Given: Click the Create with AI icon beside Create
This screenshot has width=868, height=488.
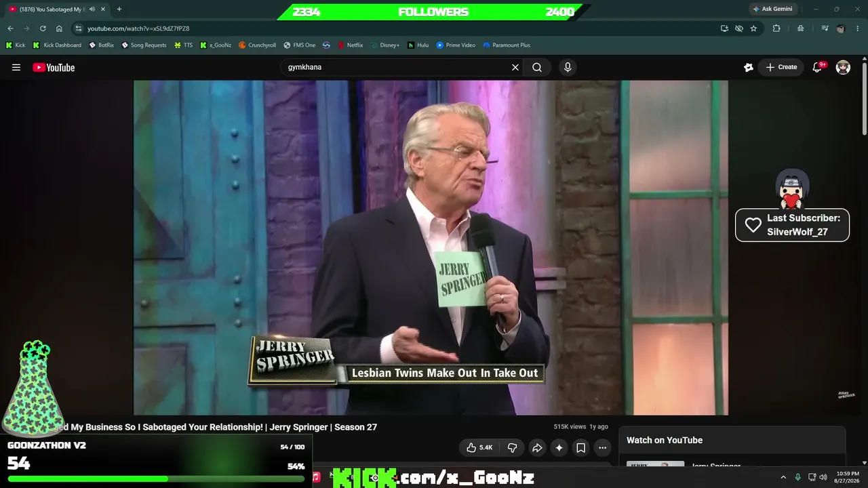Looking at the screenshot, I should pos(749,67).
